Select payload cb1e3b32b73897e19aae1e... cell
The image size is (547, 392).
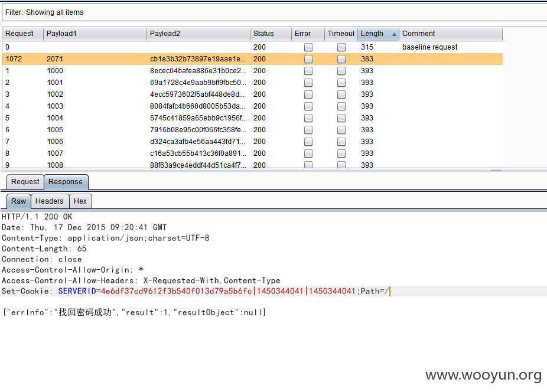point(198,59)
